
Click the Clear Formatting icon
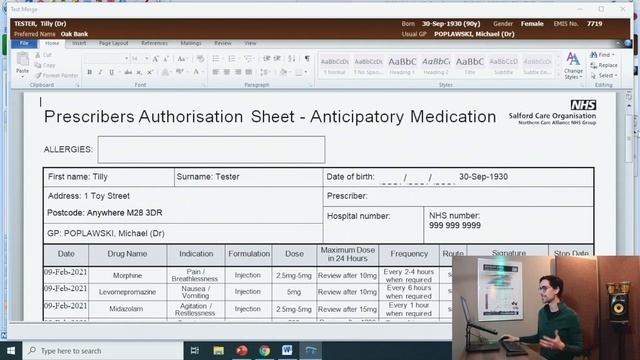pos(200,59)
